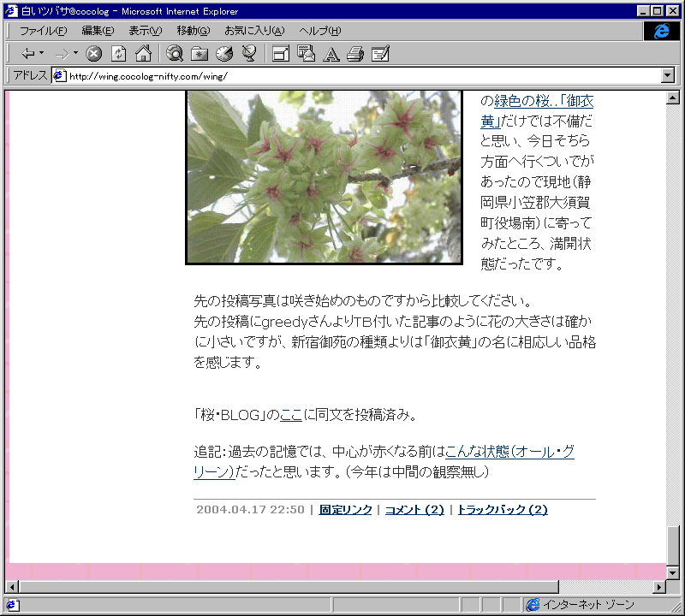Image resolution: width=685 pixels, height=616 pixels.
Task: Click the green cherry blossom photo
Action: [x=324, y=177]
